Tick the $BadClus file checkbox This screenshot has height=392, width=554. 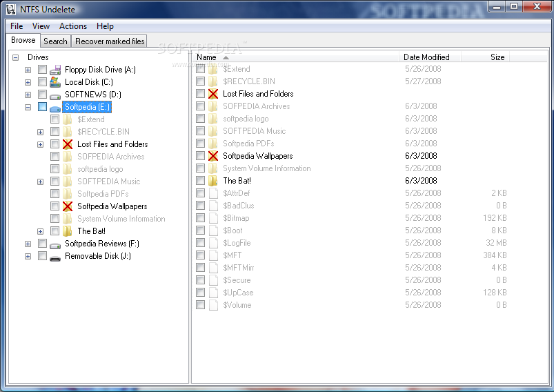pos(200,206)
